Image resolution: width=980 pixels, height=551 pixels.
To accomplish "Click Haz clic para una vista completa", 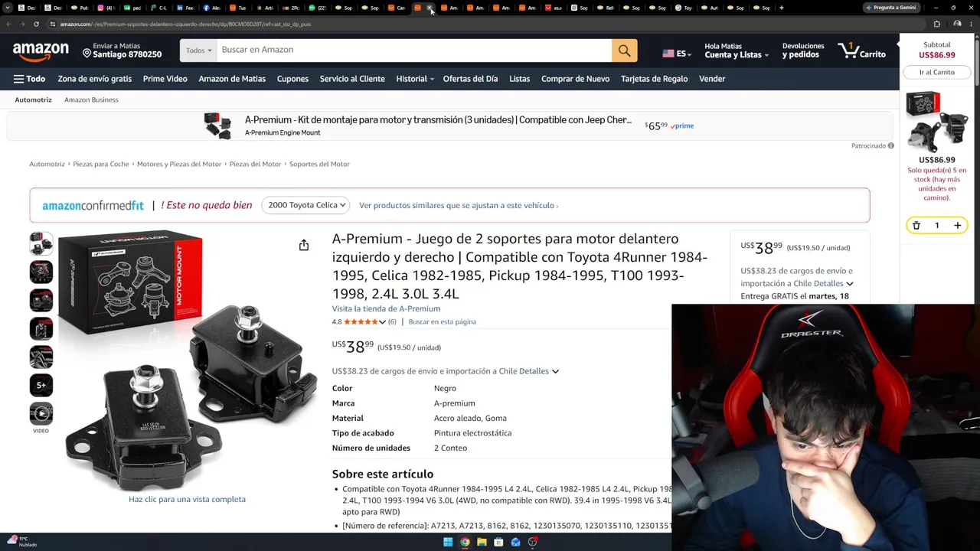I will [187, 499].
